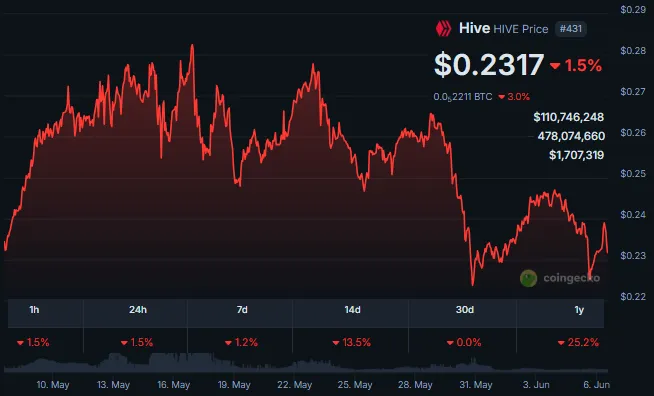Click the $0.23 price axis label
The height and width of the screenshot is (396, 654).
pyautogui.click(x=633, y=255)
